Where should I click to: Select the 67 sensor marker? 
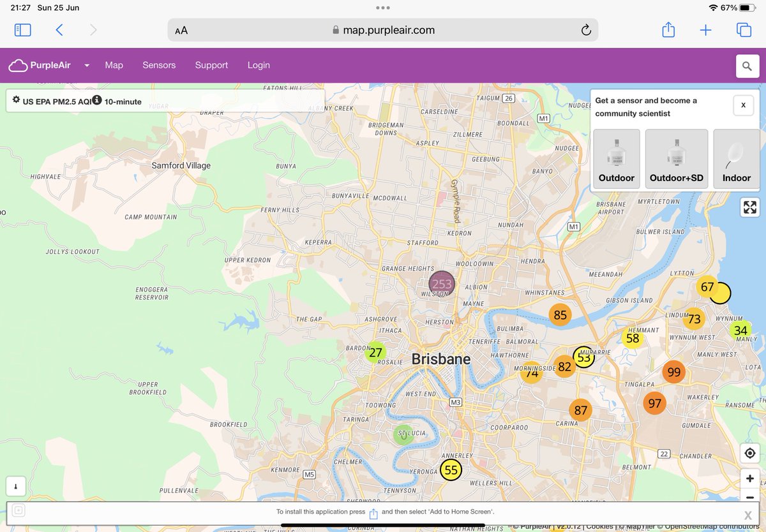pyautogui.click(x=707, y=287)
